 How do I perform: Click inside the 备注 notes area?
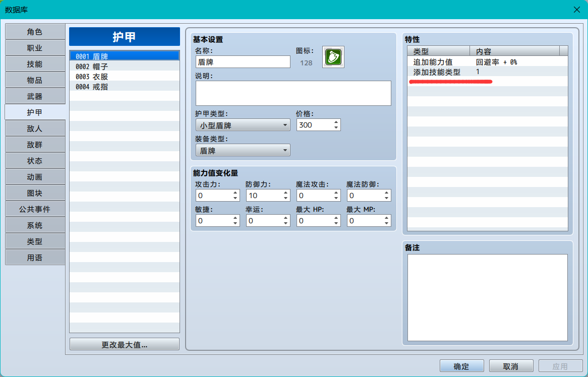point(488,297)
